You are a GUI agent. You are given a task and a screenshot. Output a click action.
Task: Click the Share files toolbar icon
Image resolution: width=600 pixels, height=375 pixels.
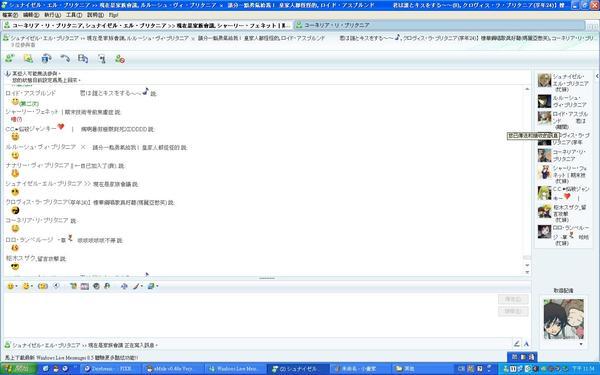click(x=28, y=59)
